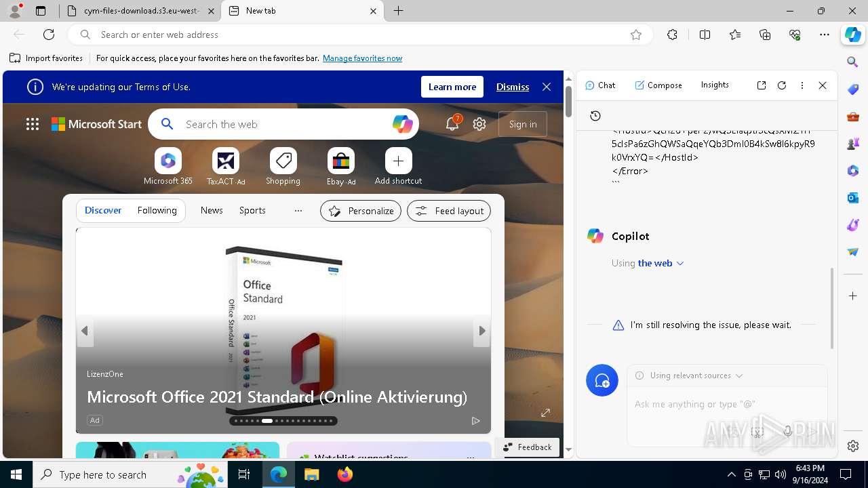The image size is (868, 488).
Task: Open the Edge profile icon
Action: click(x=15, y=11)
